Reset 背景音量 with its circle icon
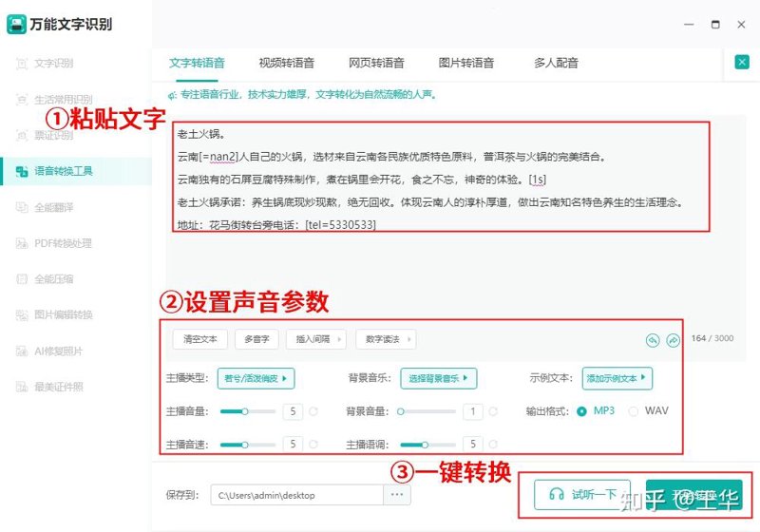760x532 pixels. (493, 411)
